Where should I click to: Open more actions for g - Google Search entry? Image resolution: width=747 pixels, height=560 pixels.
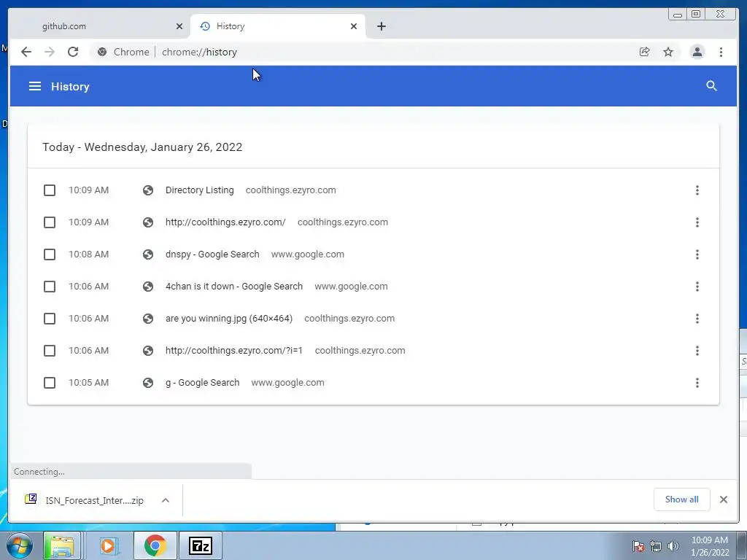[x=697, y=383]
